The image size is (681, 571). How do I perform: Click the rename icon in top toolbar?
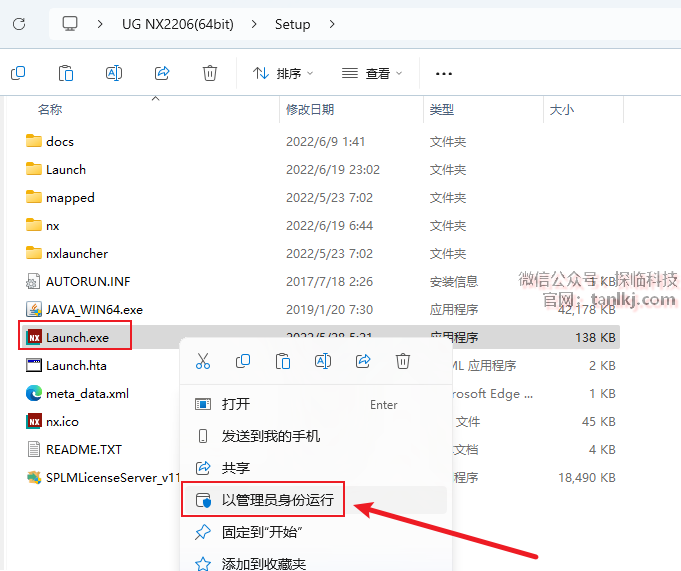[x=114, y=73]
